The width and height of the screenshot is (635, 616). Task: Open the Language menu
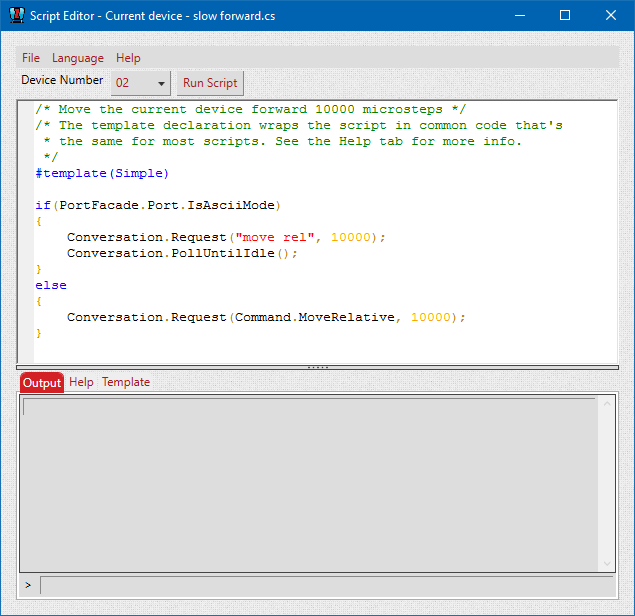(x=78, y=58)
